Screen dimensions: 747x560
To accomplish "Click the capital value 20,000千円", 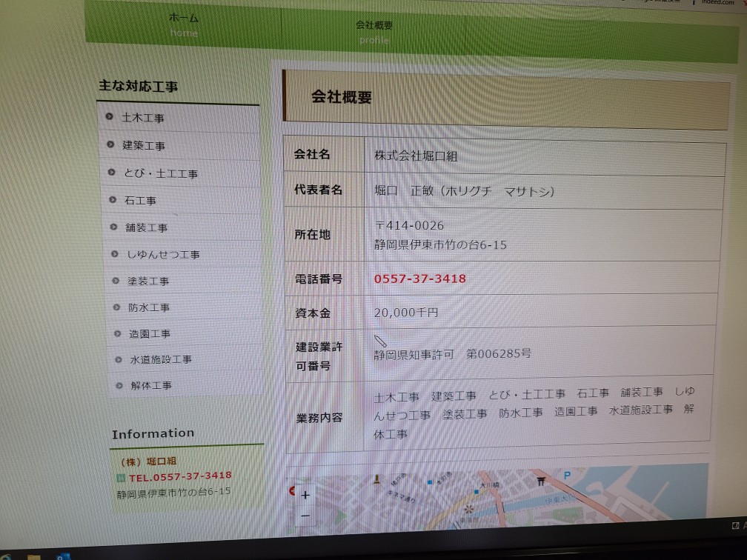I will coord(406,313).
